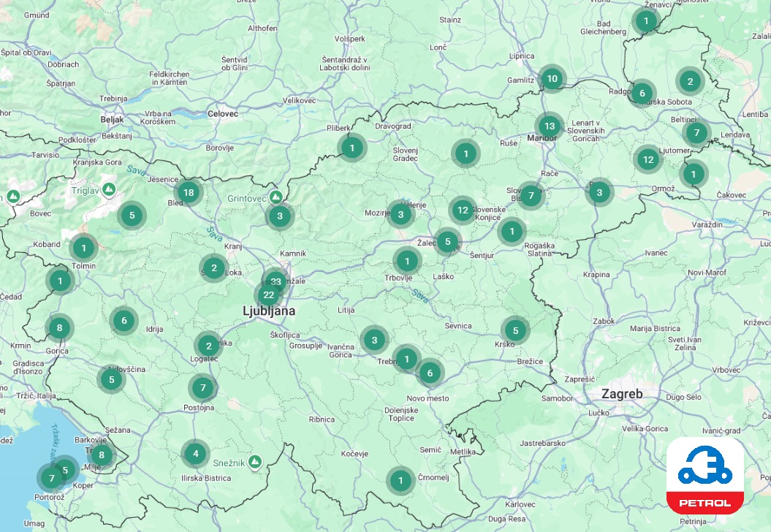Select the Grintovec mountain peak icon
771x532 pixels.
click(276, 197)
